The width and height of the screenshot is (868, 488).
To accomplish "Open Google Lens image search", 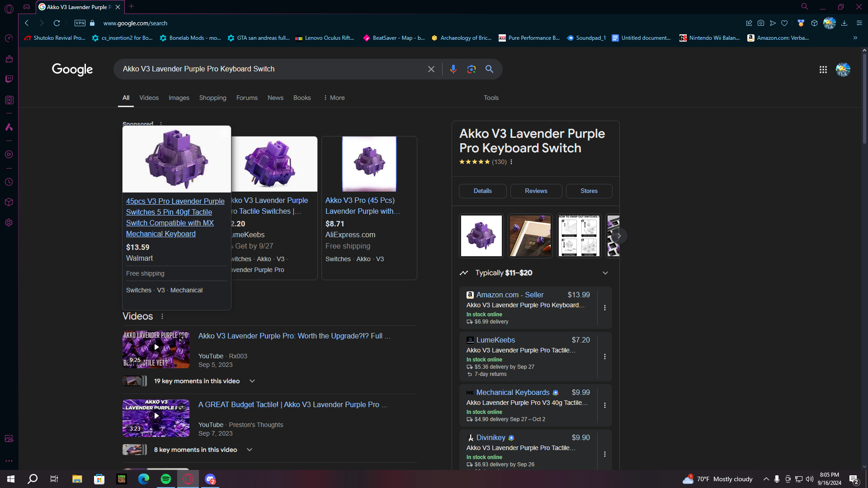I will point(471,69).
